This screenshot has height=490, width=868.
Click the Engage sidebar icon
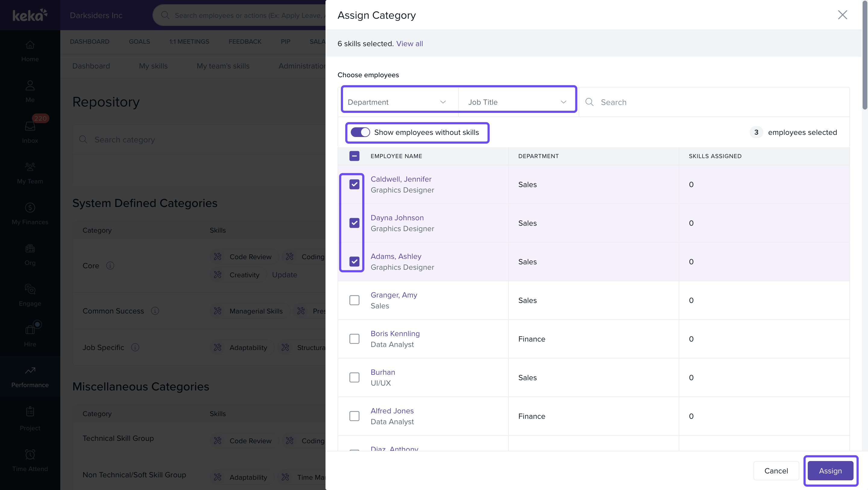pyautogui.click(x=30, y=289)
